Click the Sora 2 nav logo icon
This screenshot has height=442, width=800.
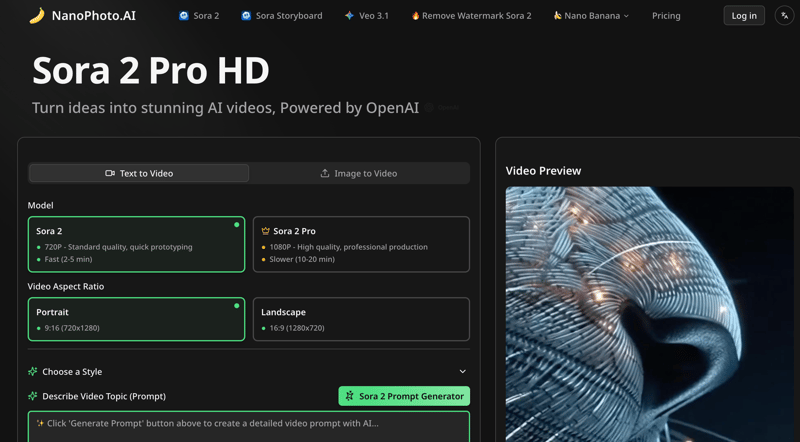pos(184,16)
